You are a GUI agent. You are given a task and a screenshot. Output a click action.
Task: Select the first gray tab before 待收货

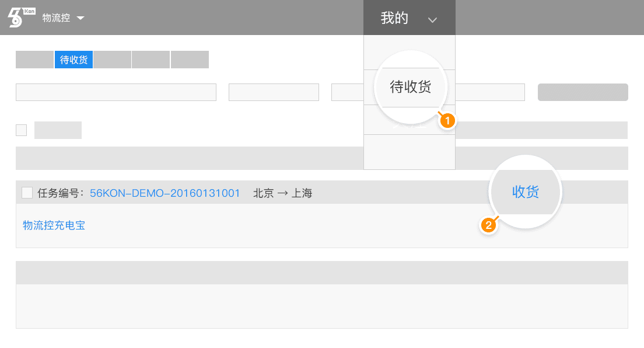(34, 60)
